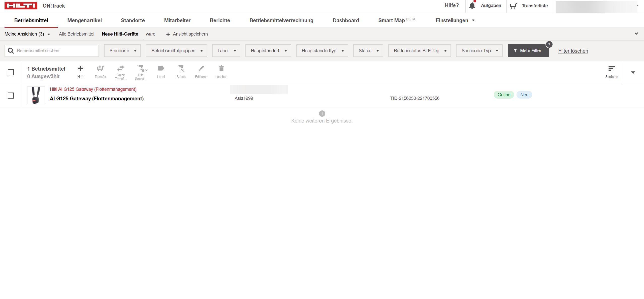644x299 pixels.
Task: Click the Editieren pencil icon
Action: [201, 68]
